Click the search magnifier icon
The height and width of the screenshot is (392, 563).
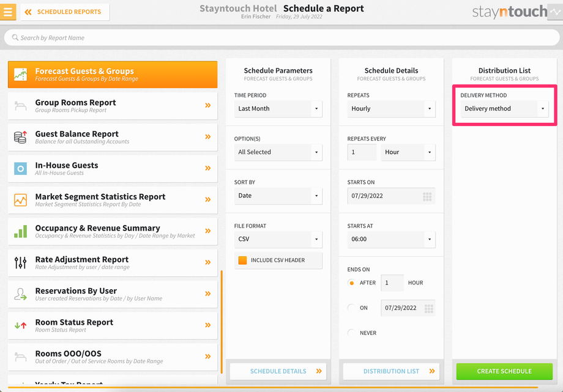click(15, 37)
